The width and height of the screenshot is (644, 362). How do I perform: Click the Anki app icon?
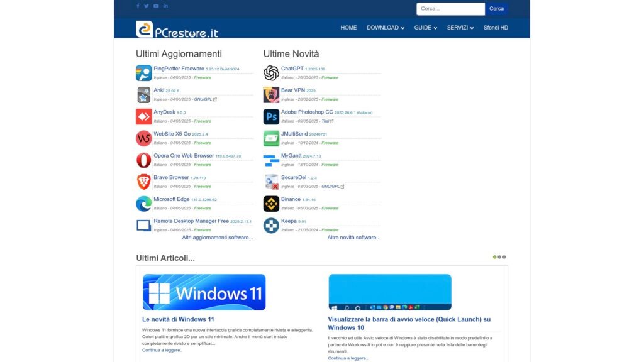[x=144, y=95]
